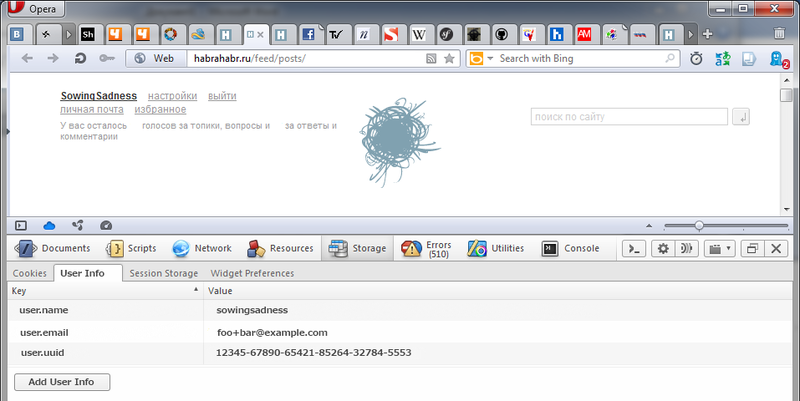
Task: Click the search magnifier icon
Action: (x=670, y=59)
